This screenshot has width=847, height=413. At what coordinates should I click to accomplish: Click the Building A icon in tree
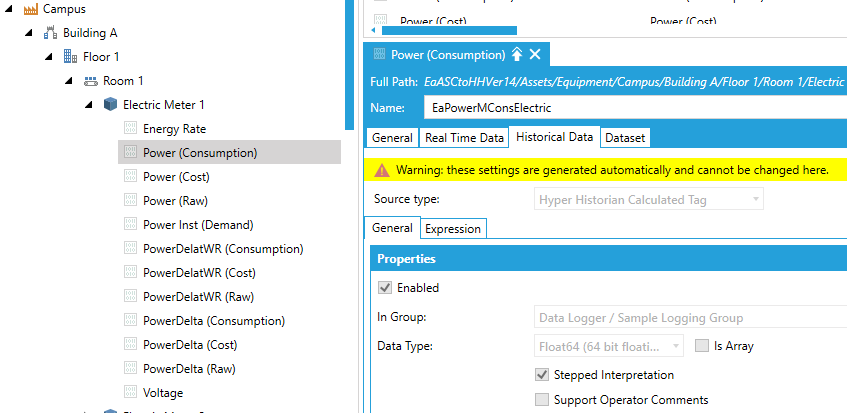point(50,33)
